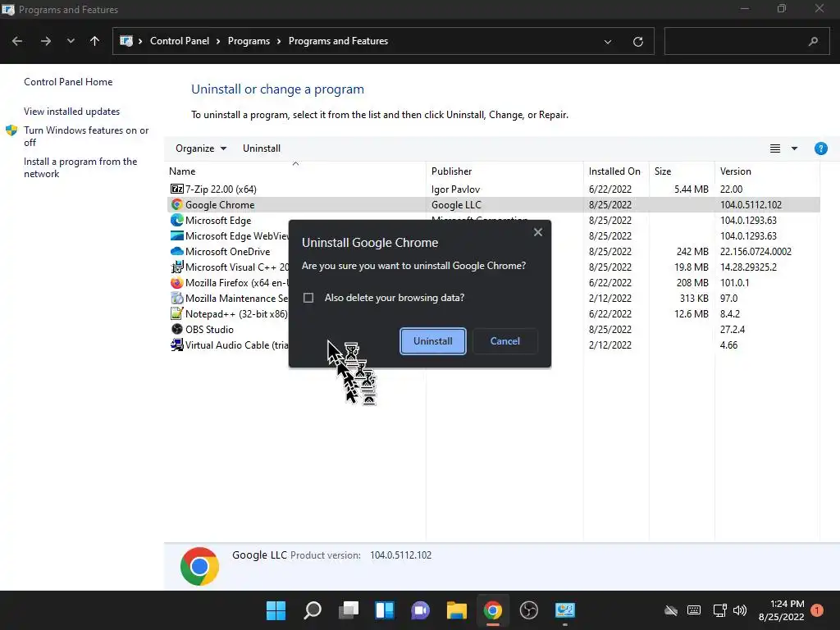Open recent locations dropdown chevron
This screenshot has height=630, width=840.
pyautogui.click(x=71, y=41)
